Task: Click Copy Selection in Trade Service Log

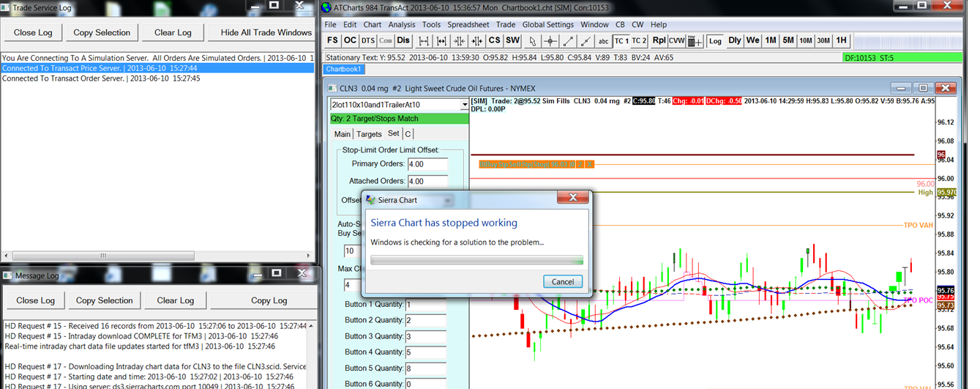Action: (102, 32)
